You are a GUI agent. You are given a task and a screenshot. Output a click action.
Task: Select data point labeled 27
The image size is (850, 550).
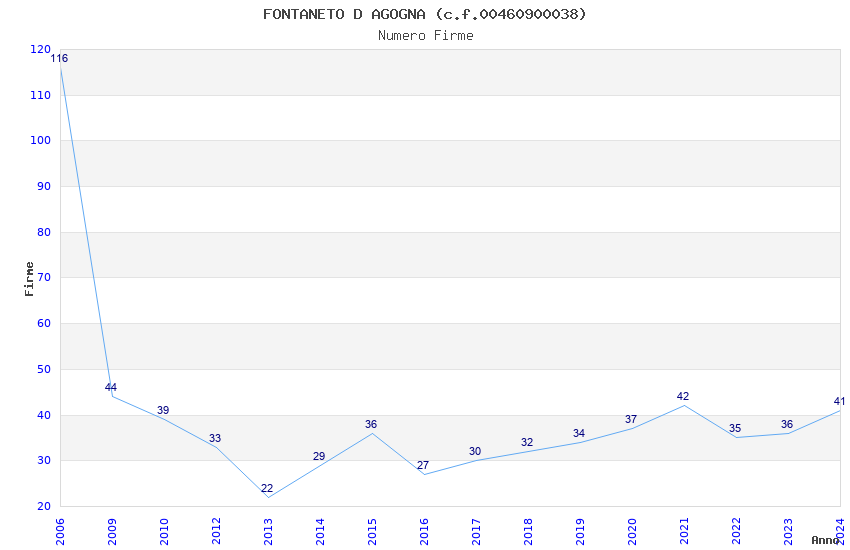coord(423,465)
